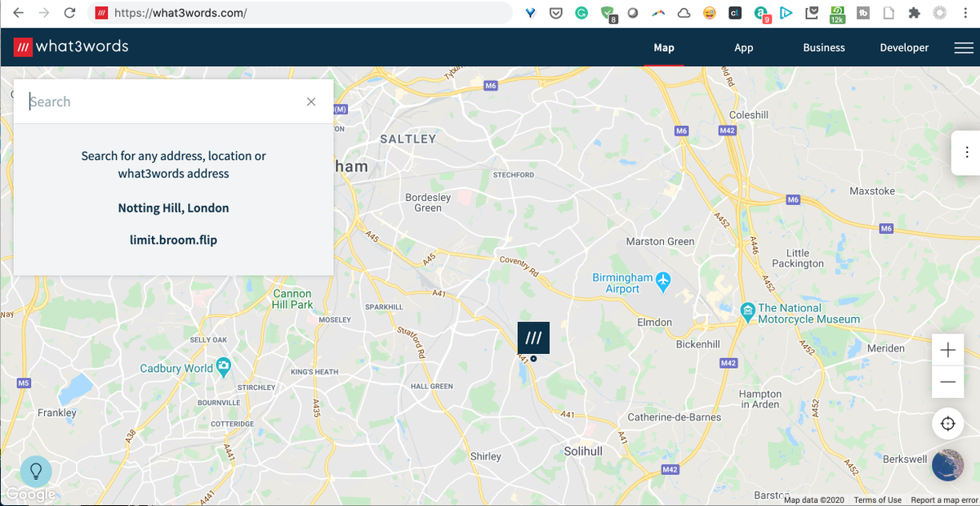Click the lightbulb tips button
The height and width of the screenshot is (506, 980).
point(36,472)
